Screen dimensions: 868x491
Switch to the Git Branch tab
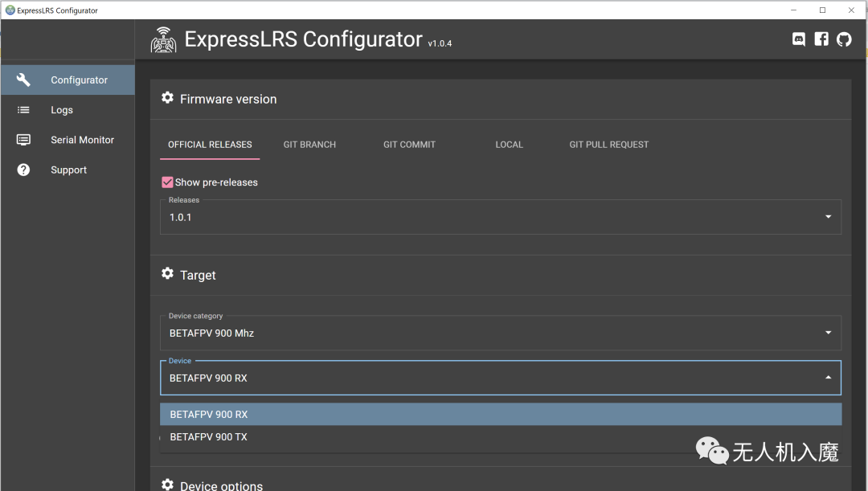(x=309, y=145)
